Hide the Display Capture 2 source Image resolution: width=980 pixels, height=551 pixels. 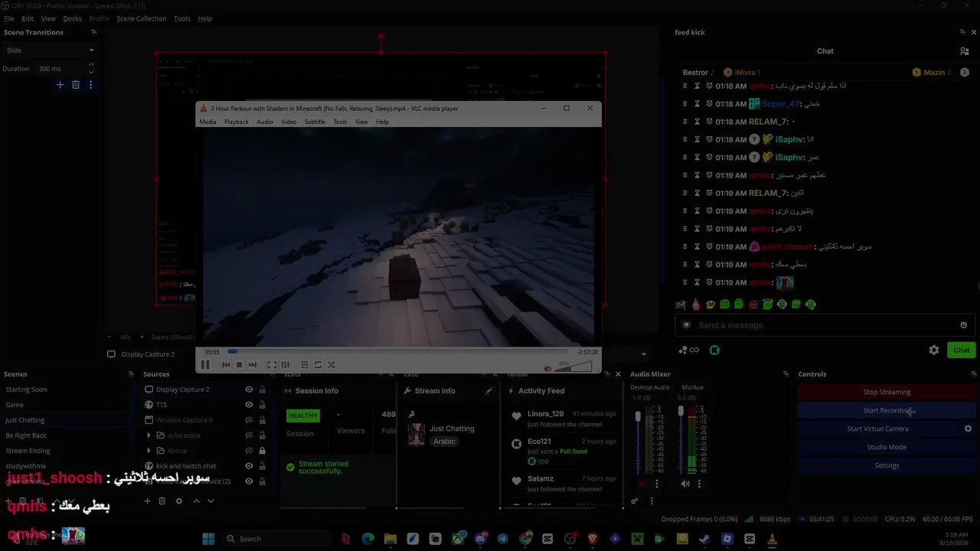pos(249,390)
